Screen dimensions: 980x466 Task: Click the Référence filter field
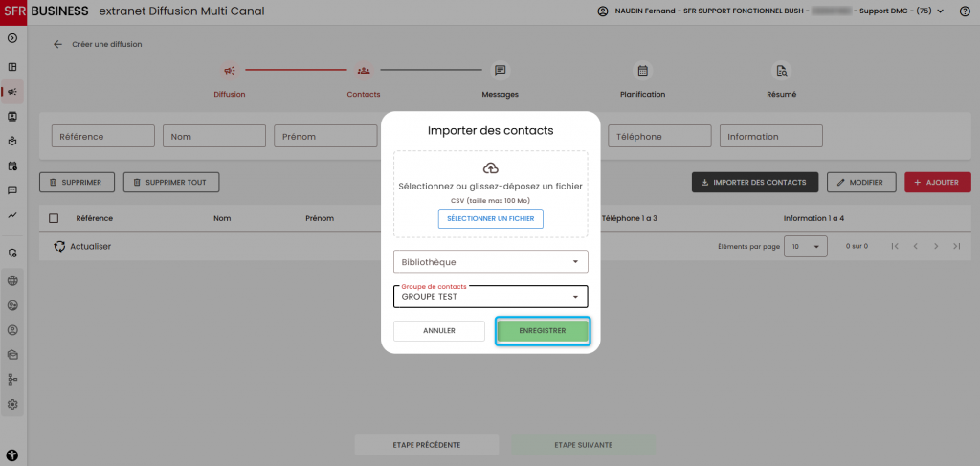[103, 136]
